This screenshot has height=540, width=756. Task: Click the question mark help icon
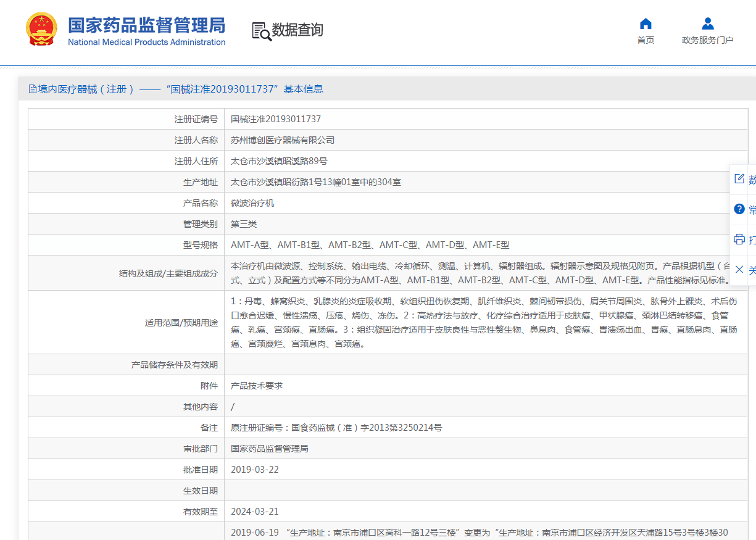click(739, 209)
